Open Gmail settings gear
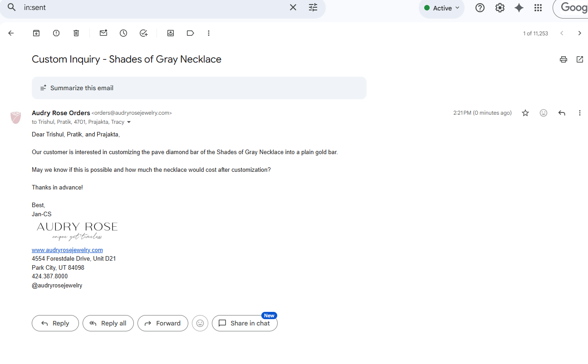This screenshot has height=364, width=588. pos(500,8)
